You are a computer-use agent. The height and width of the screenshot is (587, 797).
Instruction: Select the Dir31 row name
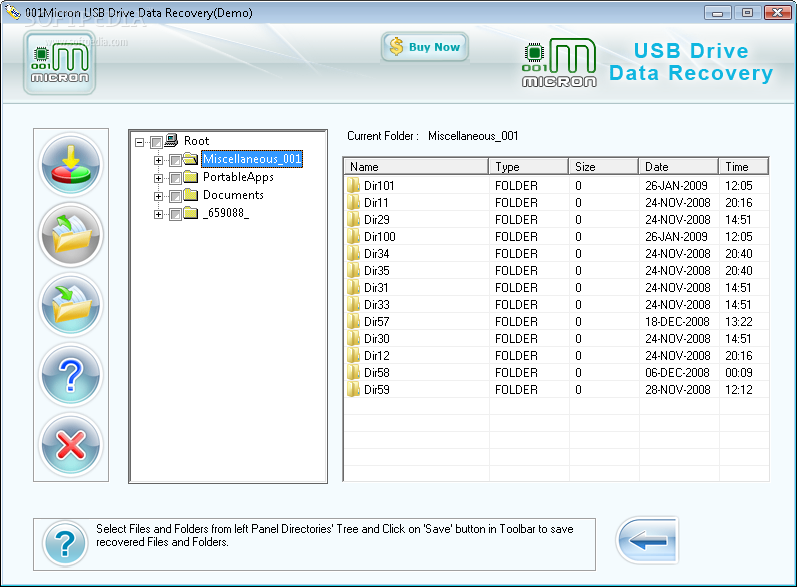tap(376, 288)
